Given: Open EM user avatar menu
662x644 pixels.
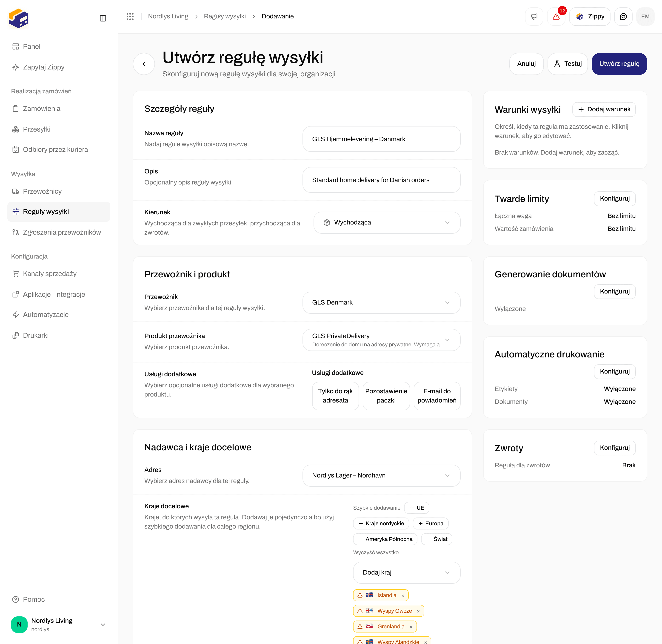Looking at the screenshot, I should point(645,17).
